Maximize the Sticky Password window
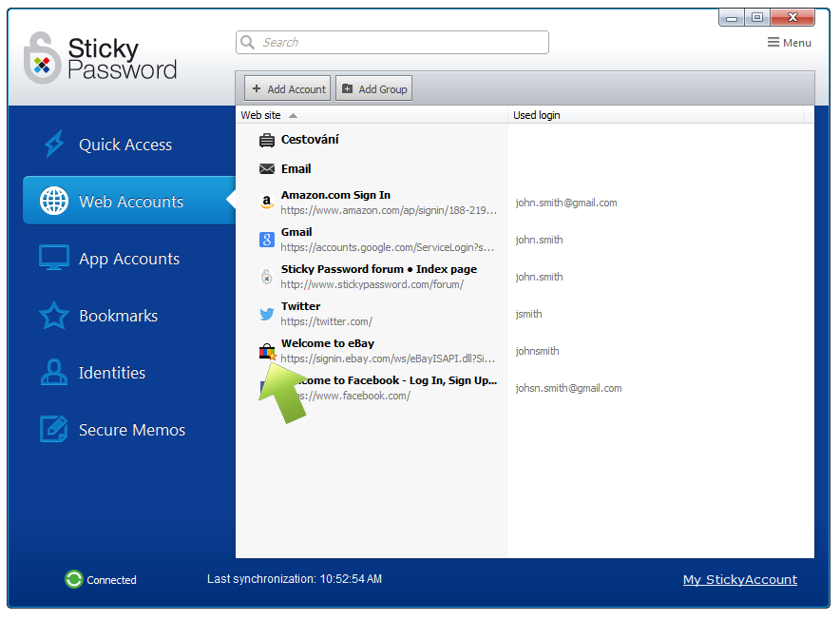840x620 pixels. tap(757, 18)
